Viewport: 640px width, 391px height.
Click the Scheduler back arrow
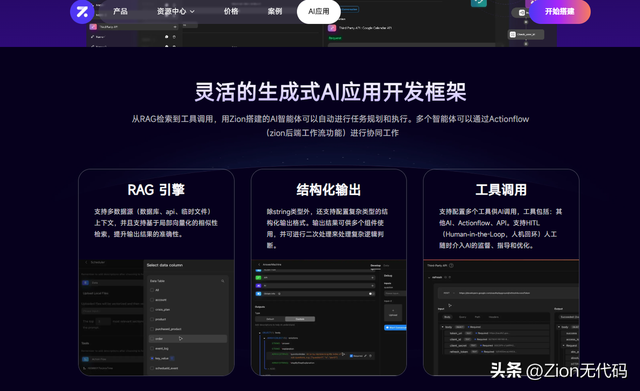pyautogui.click(x=86, y=262)
